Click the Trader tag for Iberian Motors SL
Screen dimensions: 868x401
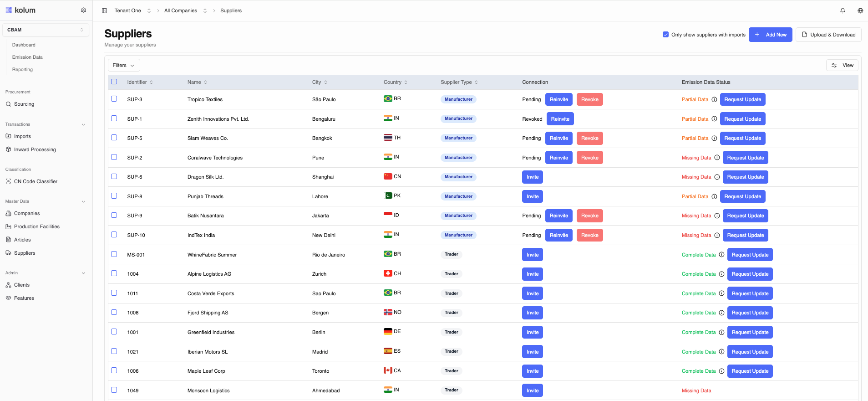point(451,351)
